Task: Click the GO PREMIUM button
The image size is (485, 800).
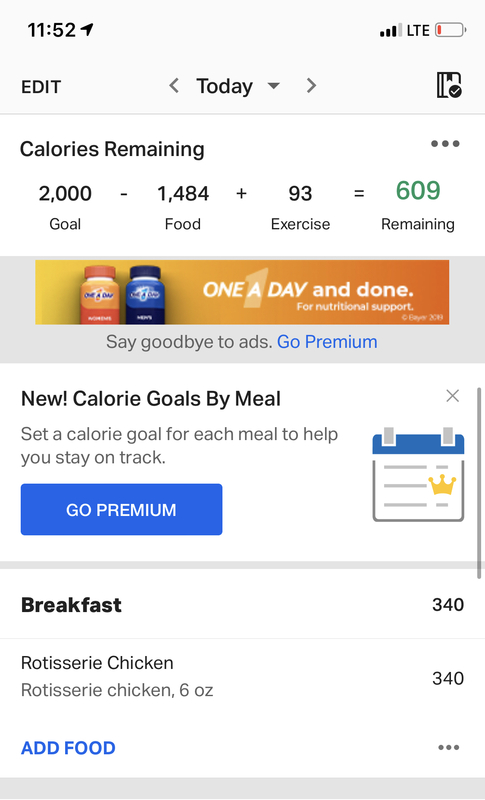Action: pos(121,509)
